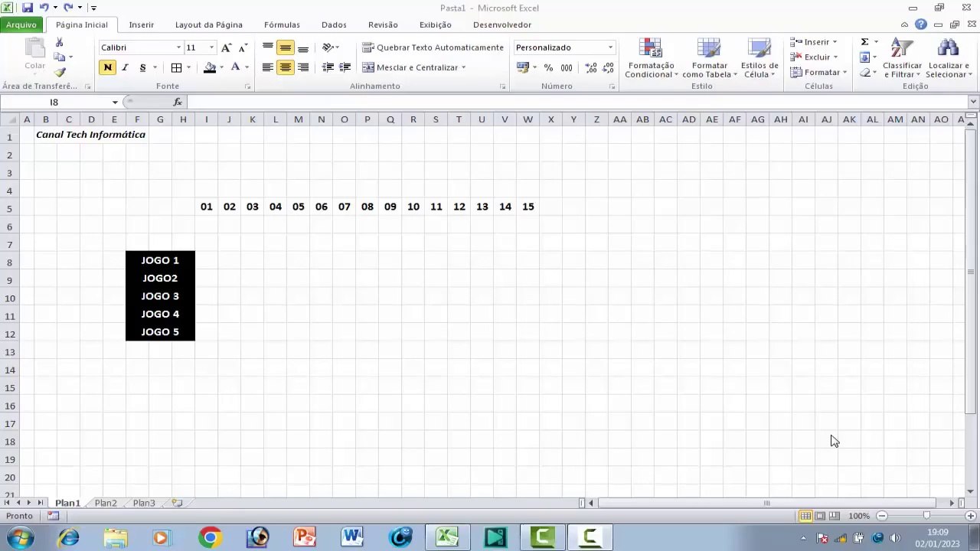Apply the yellow fill color bucket
Viewport: 980px width, 551px height.
pyautogui.click(x=209, y=67)
